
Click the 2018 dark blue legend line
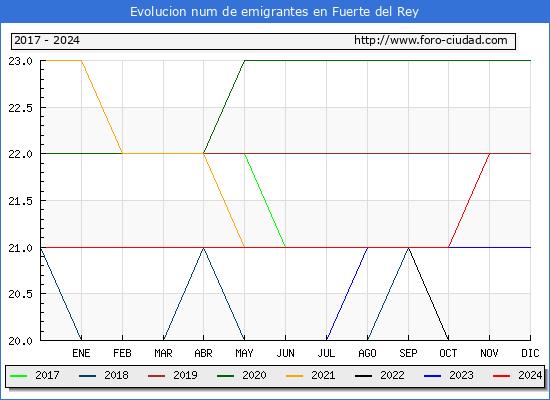[x=87, y=376]
